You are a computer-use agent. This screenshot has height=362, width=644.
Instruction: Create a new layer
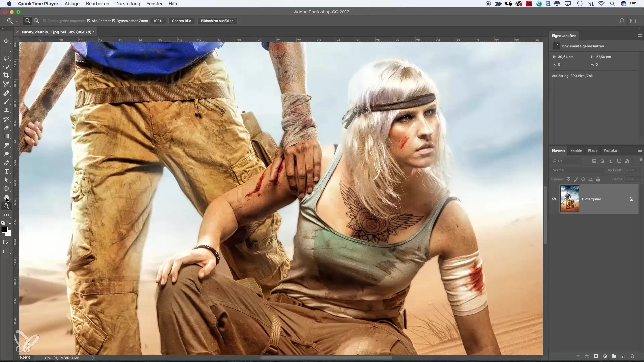click(623, 356)
